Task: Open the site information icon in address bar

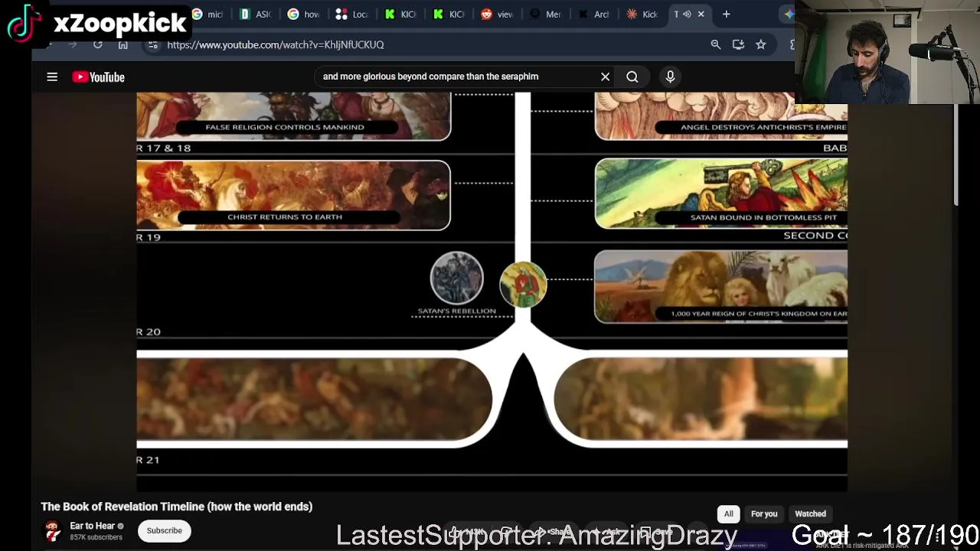Action: [x=152, y=44]
